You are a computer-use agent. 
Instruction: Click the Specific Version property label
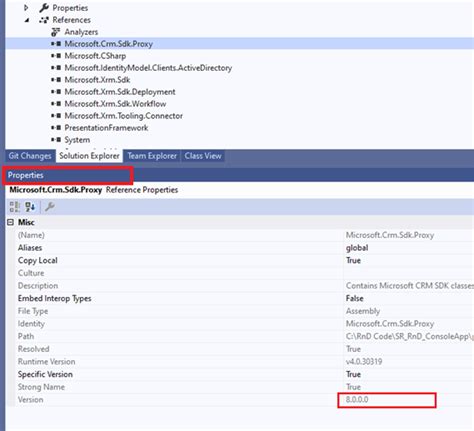[45, 374]
